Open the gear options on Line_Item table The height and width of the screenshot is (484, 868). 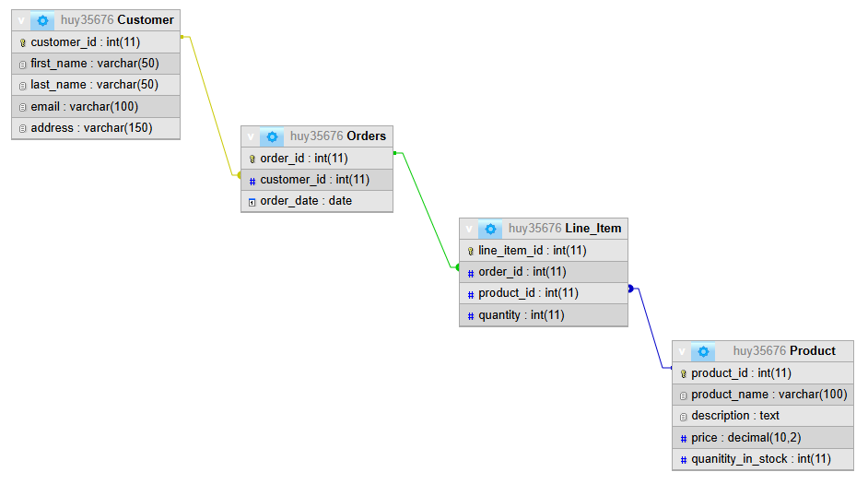pyautogui.click(x=490, y=229)
